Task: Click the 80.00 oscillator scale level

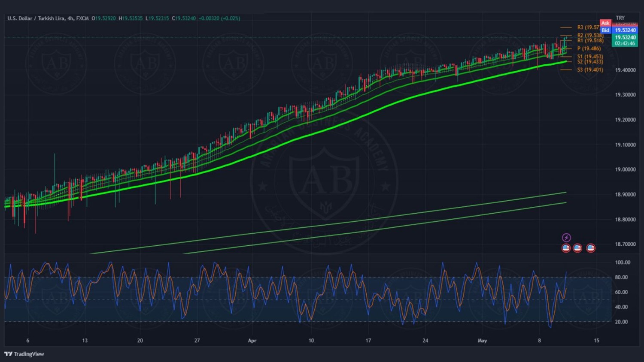Action: click(621, 277)
